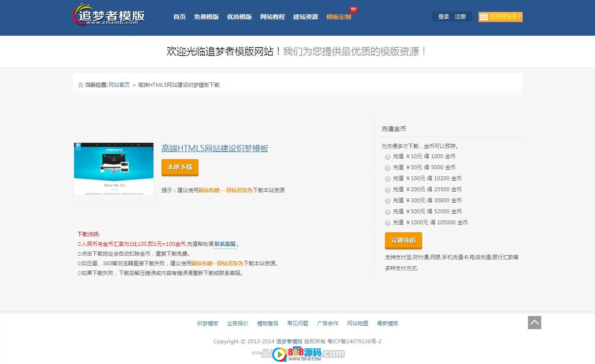Click the 联系客服 link in download notes
The image size is (595, 364).
[x=225, y=244]
